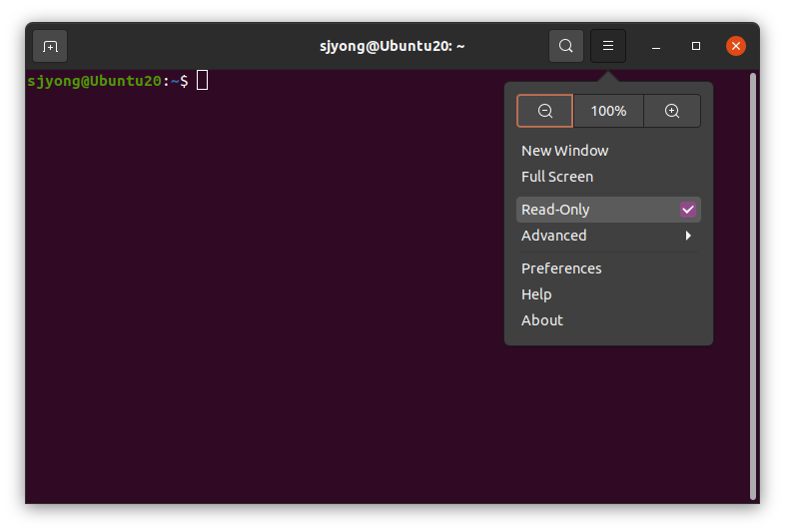Open Preferences from the menu
The image size is (785, 532).
tap(608, 268)
